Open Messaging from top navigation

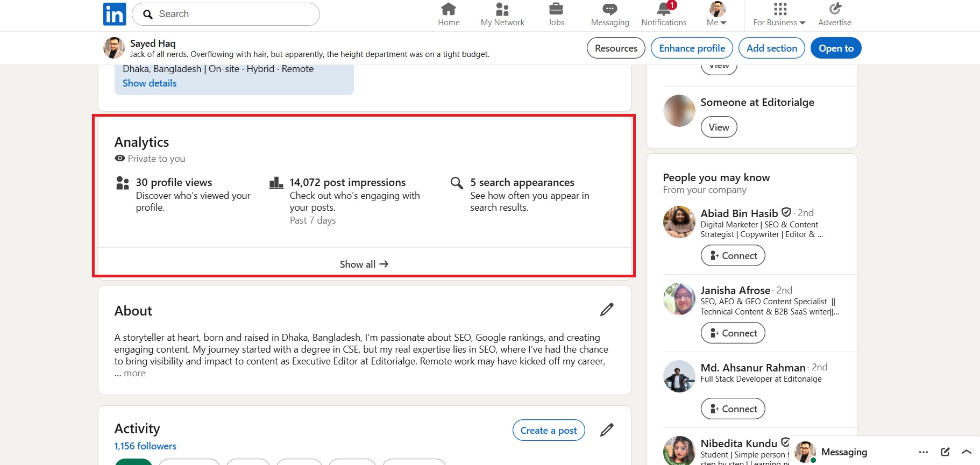tap(610, 15)
